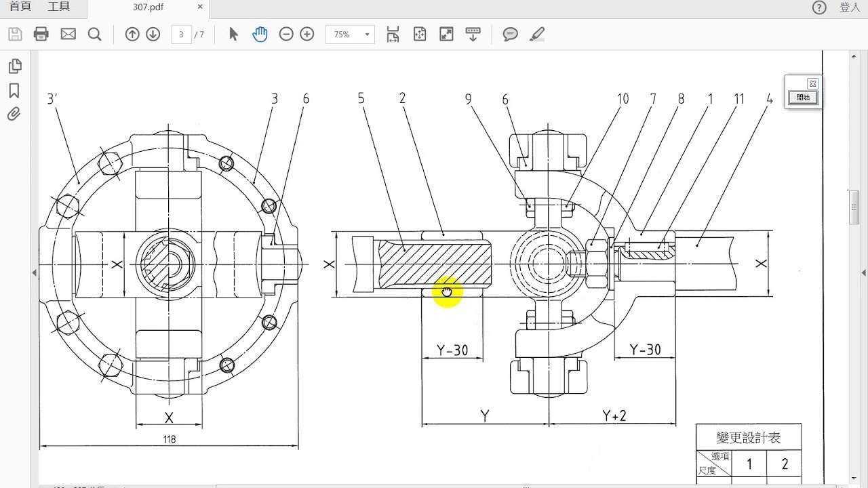
Task: Go to previous page arrow
Action: pos(132,34)
